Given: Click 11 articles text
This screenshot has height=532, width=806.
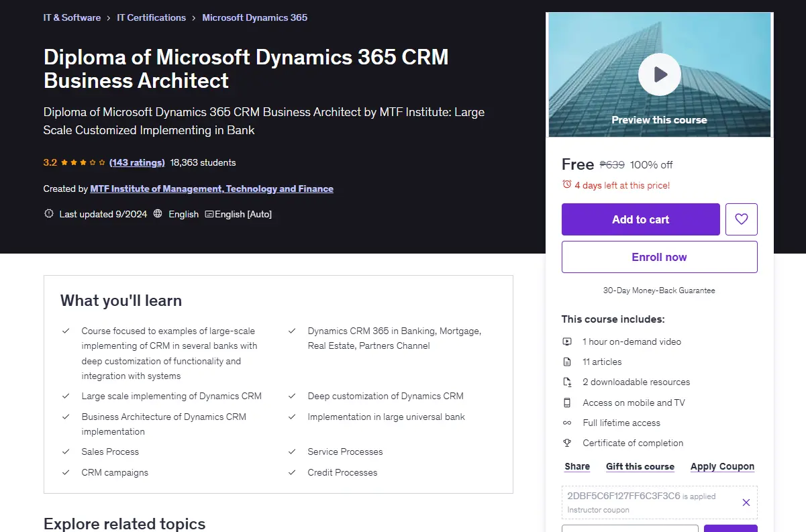Looking at the screenshot, I should (603, 362).
